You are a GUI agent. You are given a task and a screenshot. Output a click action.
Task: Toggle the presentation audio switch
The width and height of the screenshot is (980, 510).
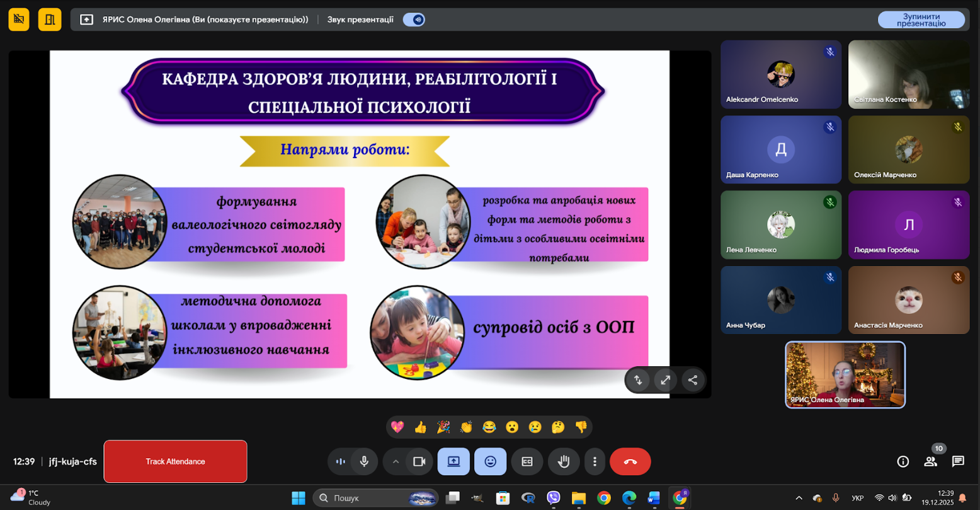[414, 20]
